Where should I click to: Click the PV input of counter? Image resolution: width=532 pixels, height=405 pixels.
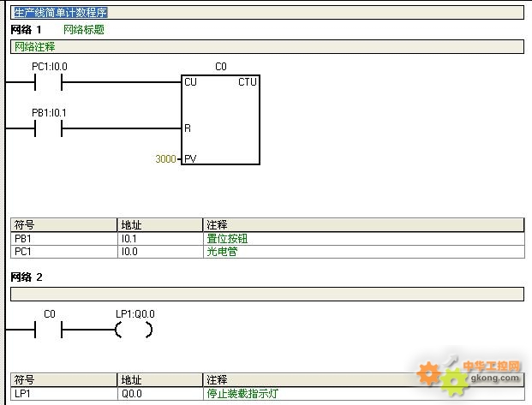[x=190, y=158]
